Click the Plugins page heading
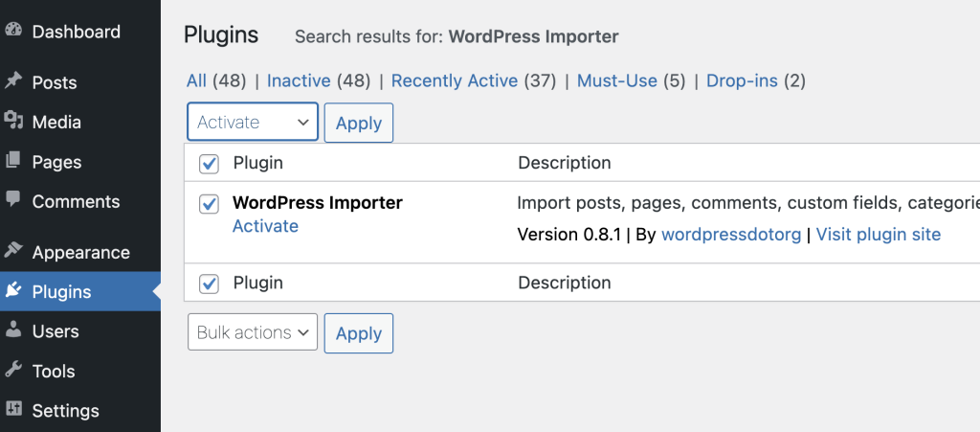 coord(221,35)
